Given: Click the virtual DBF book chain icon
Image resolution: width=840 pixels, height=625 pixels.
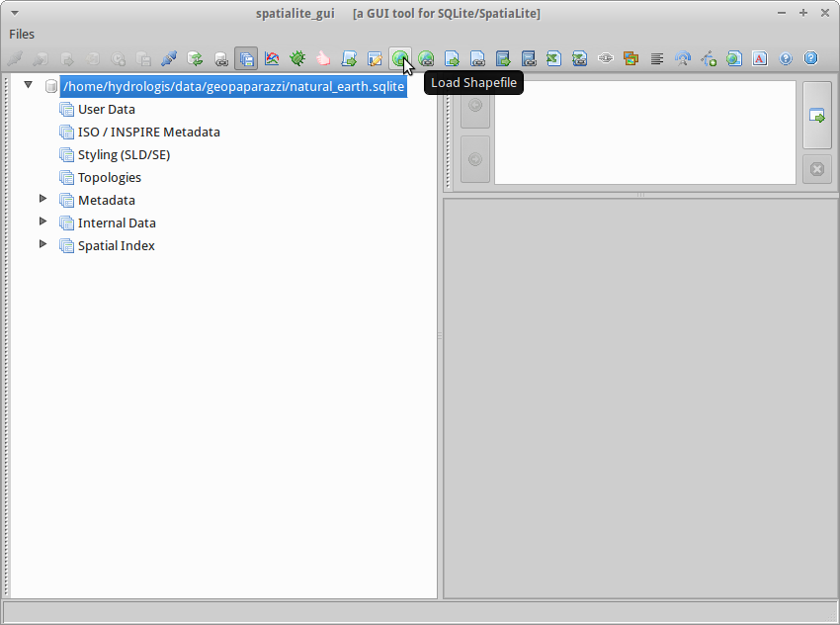Looking at the screenshot, I should tap(529, 58).
